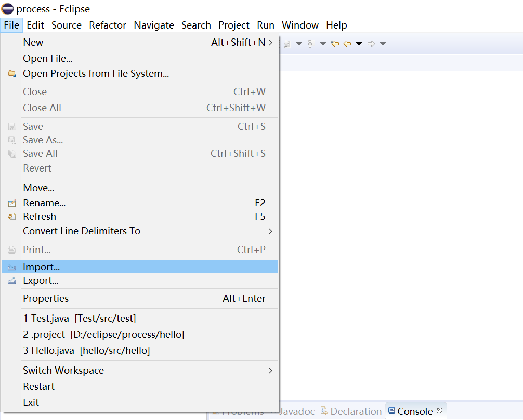
Task: Click the Save floppy disk icon
Action: pos(12,126)
